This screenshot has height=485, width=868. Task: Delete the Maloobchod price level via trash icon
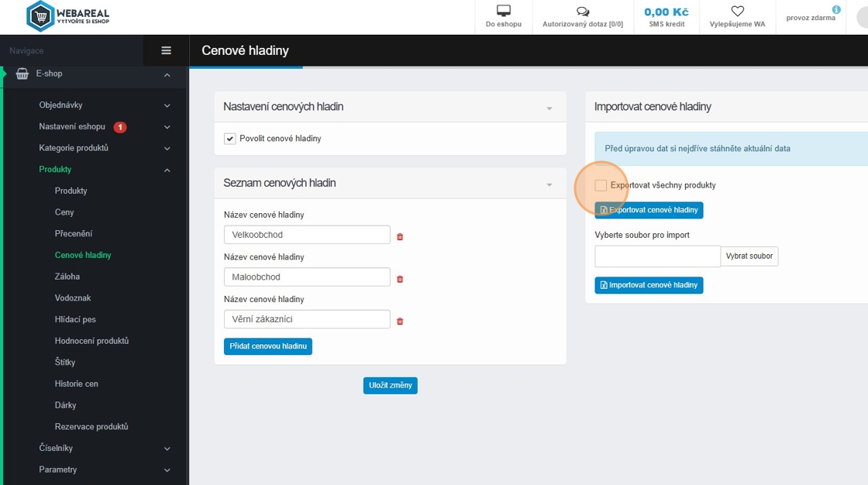400,279
